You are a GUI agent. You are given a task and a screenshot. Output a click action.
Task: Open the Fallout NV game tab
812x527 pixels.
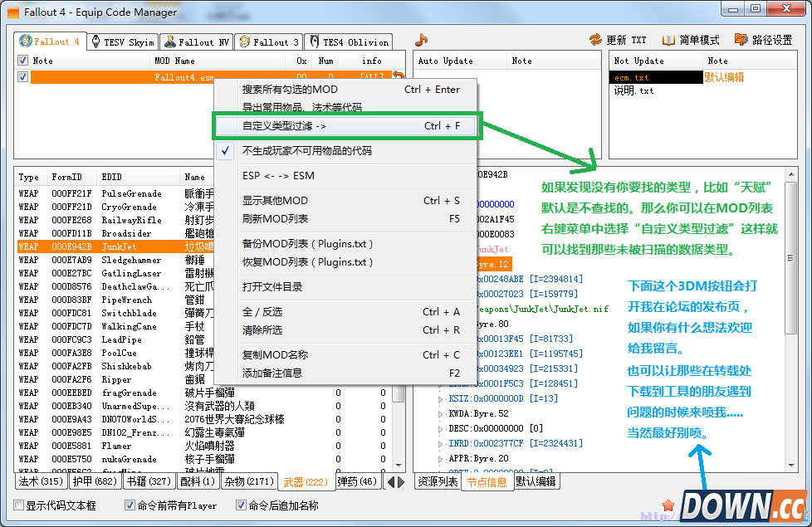tap(197, 41)
